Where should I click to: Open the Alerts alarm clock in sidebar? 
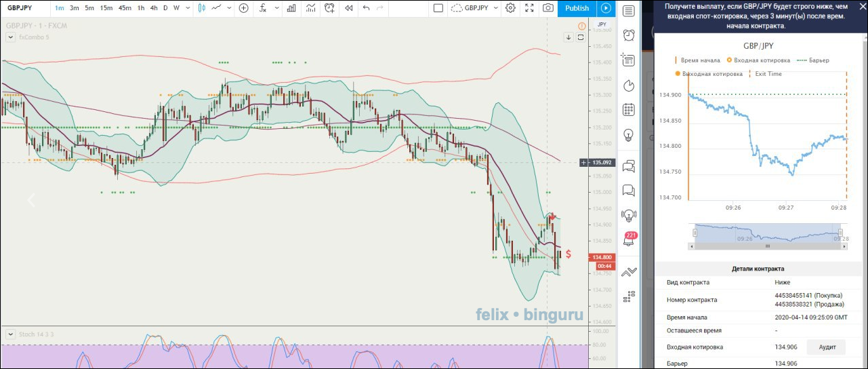tap(629, 35)
